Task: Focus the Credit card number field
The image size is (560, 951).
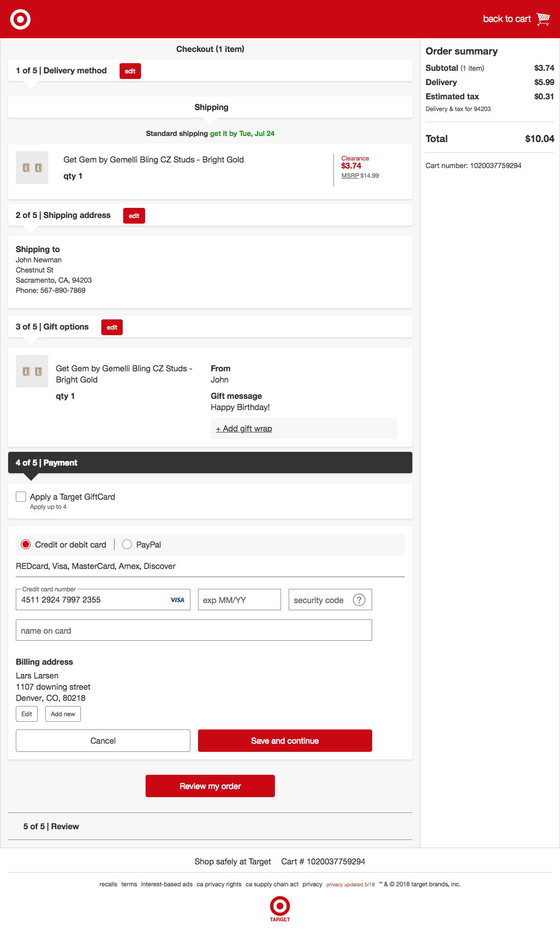Action: pyautogui.click(x=103, y=600)
